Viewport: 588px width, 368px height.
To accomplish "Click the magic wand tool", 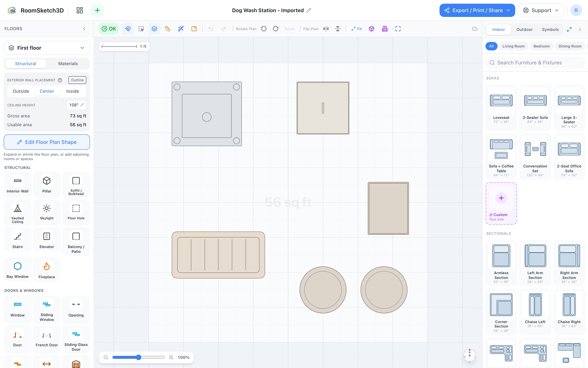I will tap(181, 29).
